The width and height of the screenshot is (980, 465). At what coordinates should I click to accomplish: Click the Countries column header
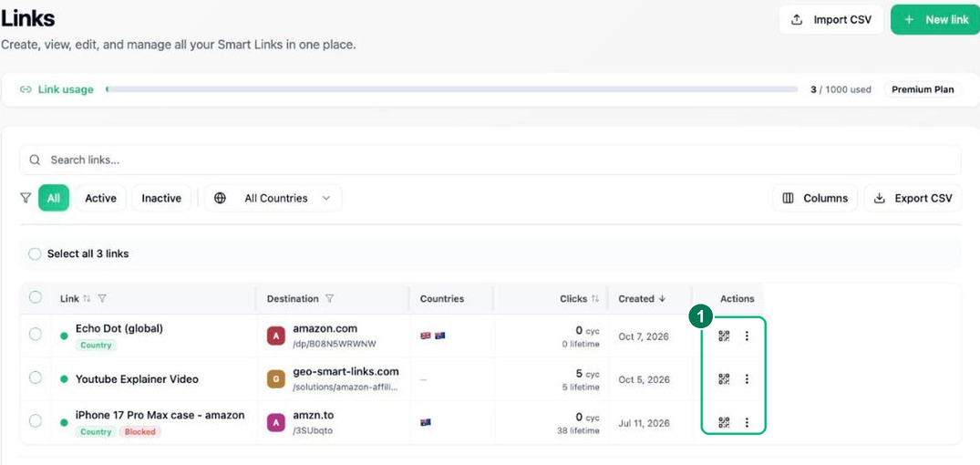pos(442,299)
